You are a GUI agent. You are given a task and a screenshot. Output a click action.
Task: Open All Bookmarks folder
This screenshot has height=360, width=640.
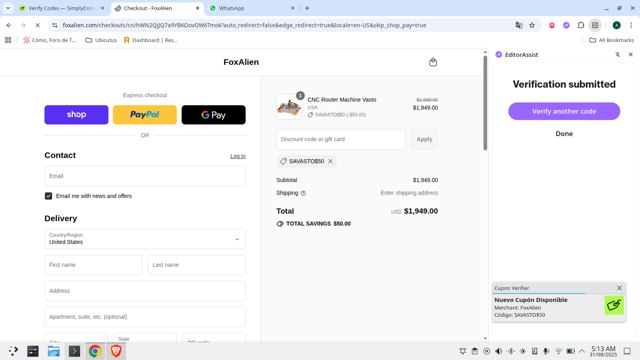pyautogui.click(x=611, y=40)
